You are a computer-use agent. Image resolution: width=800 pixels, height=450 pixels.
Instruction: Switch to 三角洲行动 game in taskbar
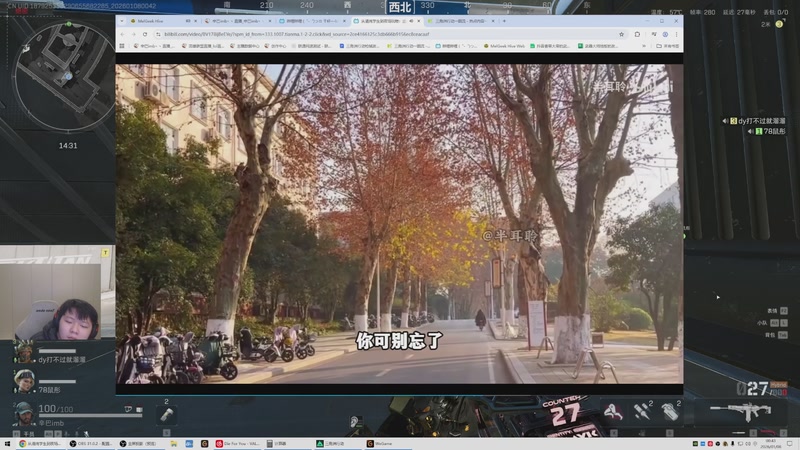point(337,444)
